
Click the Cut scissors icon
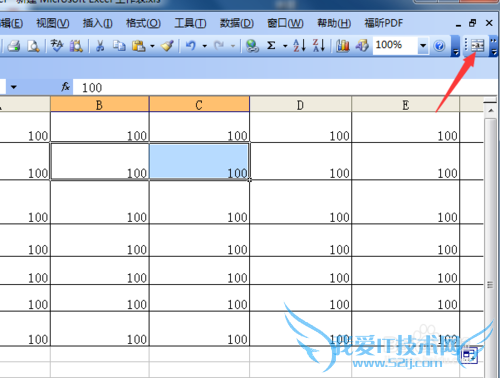tap(100, 45)
